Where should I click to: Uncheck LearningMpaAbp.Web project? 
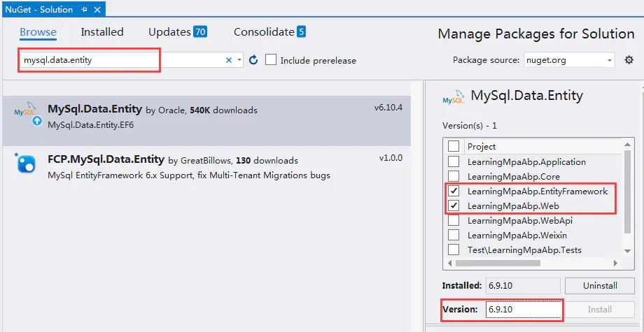point(454,205)
